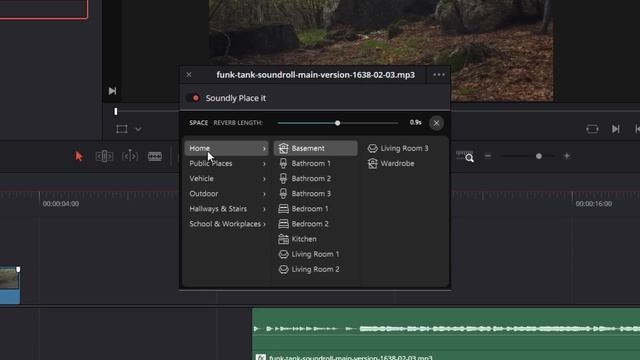Close the Space preset picker
This screenshot has height=360, width=640.
click(436, 123)
